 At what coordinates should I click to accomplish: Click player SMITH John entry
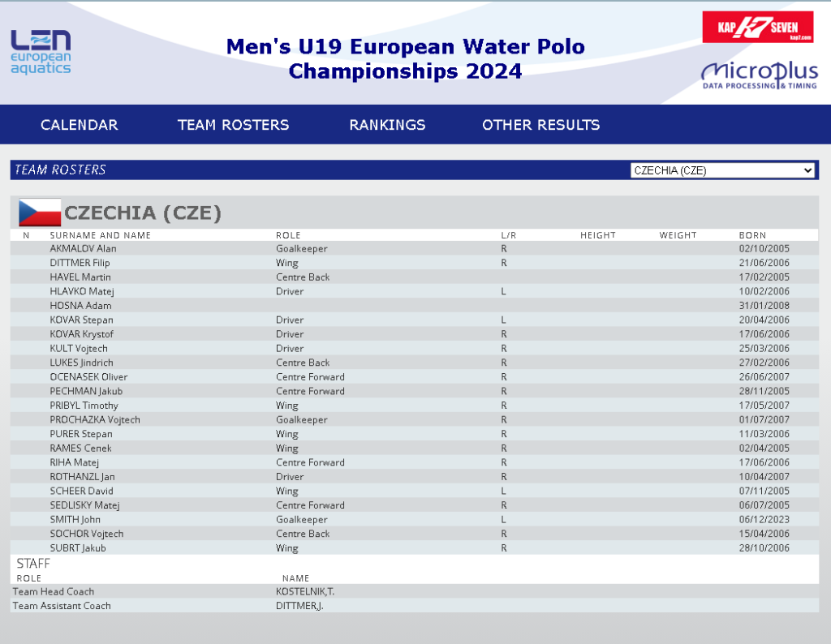coord(415,520)
